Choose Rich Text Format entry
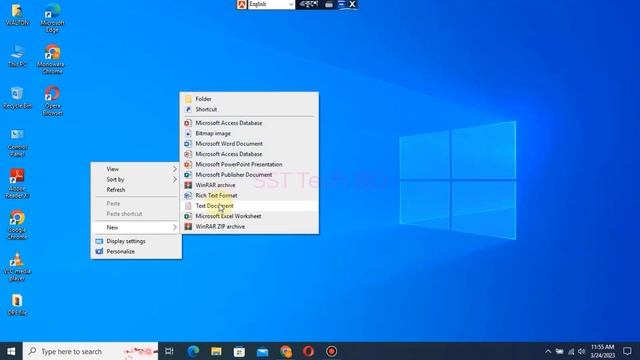The width and height of the screenshot is (640, 360). click(x=249, y=195)
